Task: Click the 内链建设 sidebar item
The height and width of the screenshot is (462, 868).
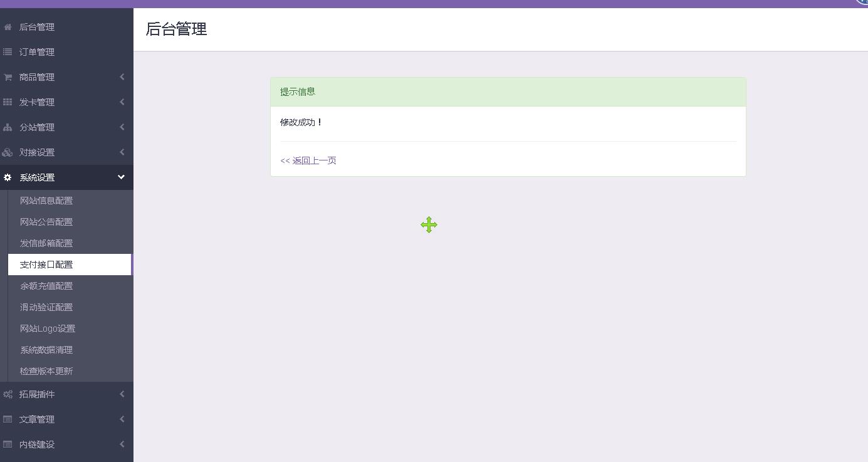Action: click(x=37, y=444)
